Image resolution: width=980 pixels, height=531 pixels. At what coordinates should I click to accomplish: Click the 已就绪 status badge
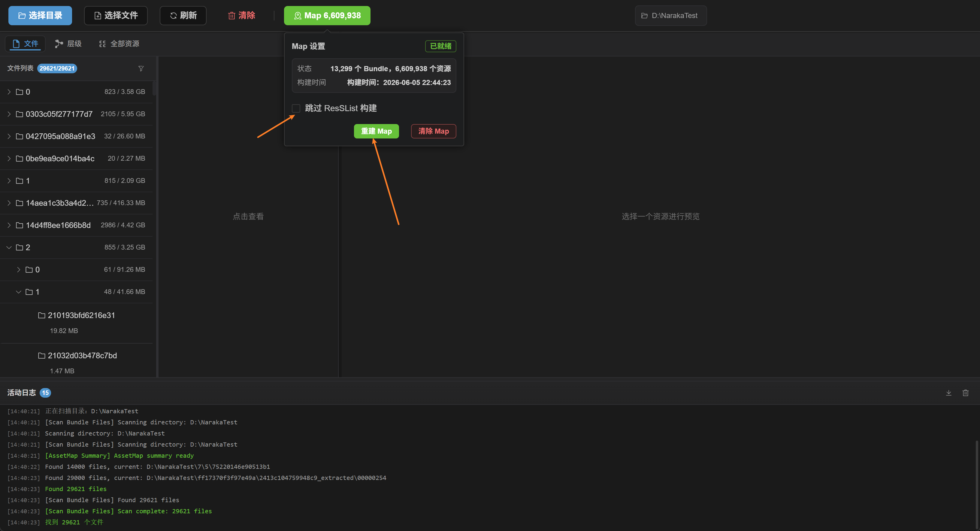click(x=440, y=46)
